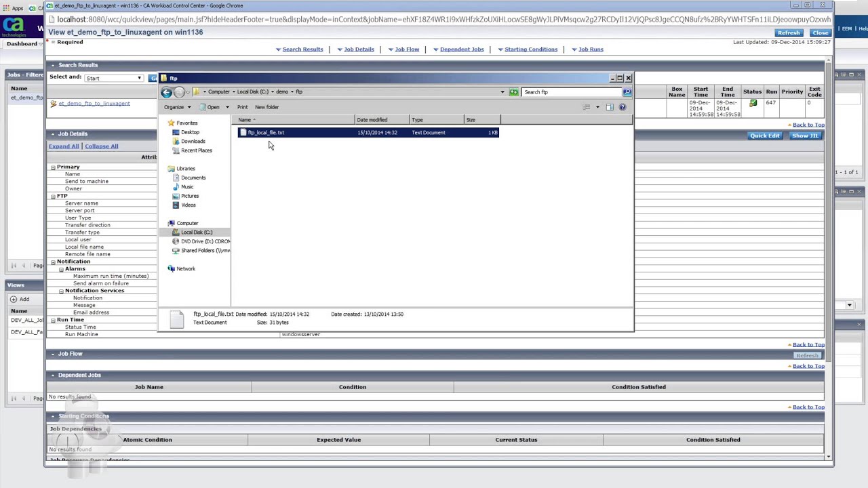868x488 pixels.
Task: Click New folder in the Explorer toolbar
Action: coord(267,107)
